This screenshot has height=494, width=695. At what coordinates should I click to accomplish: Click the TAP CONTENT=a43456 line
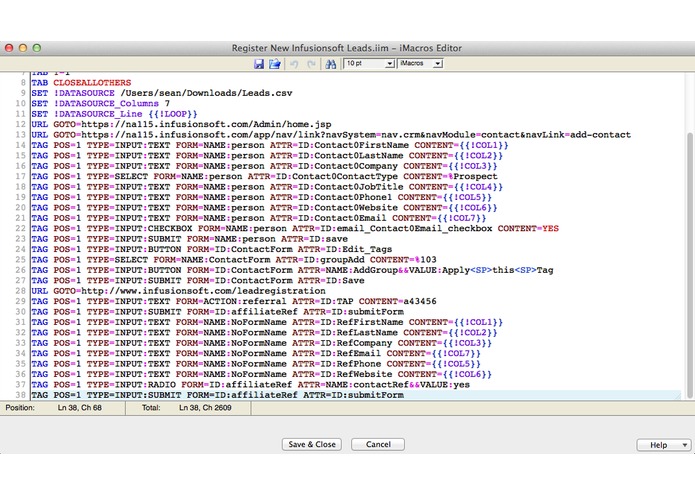pyautogui.click(x=234, y=301)
